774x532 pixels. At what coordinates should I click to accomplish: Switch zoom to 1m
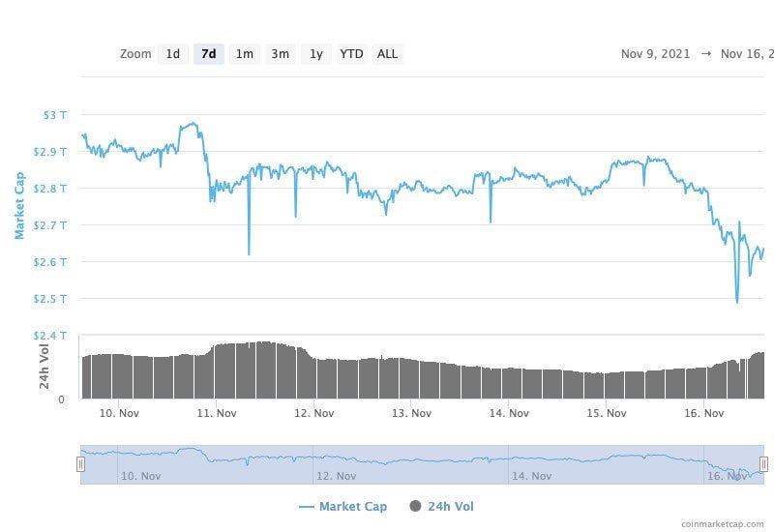click(245, 54)
